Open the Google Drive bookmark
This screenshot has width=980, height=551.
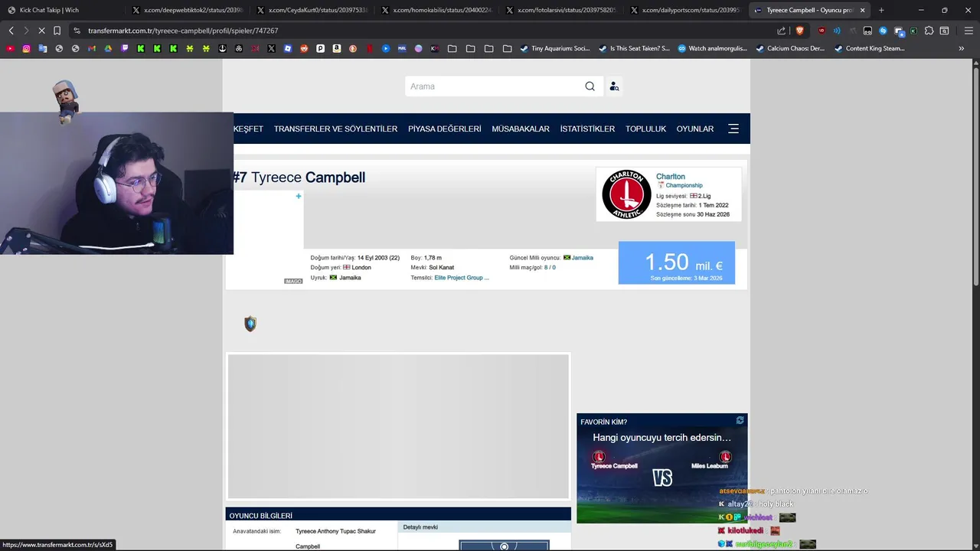[x=108, y=48]
